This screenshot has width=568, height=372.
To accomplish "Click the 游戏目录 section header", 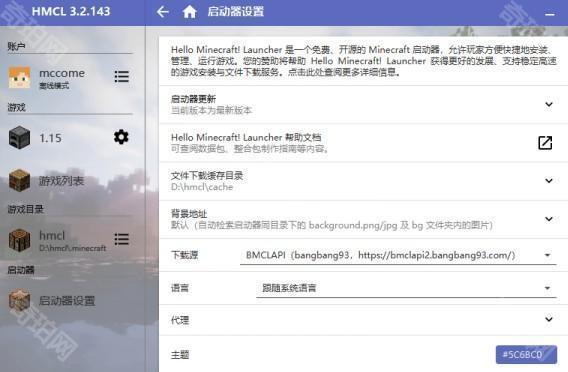I will pos(25,209).
